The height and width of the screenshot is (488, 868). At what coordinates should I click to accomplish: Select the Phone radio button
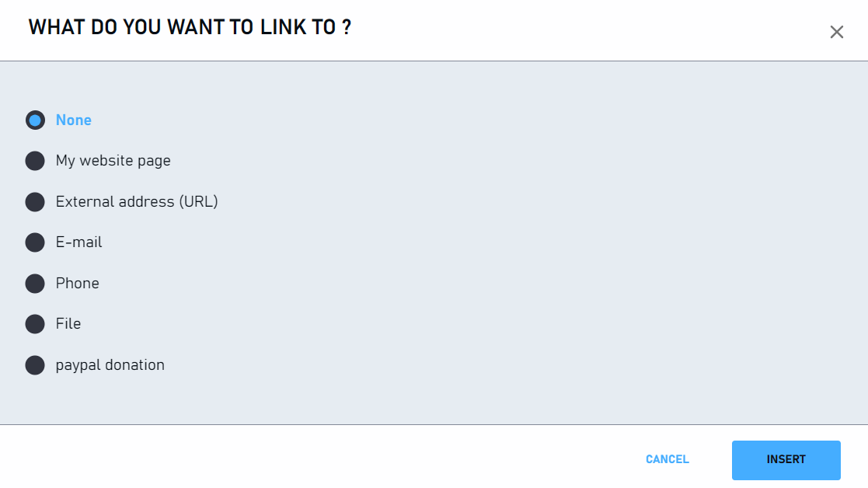(35, 284)
